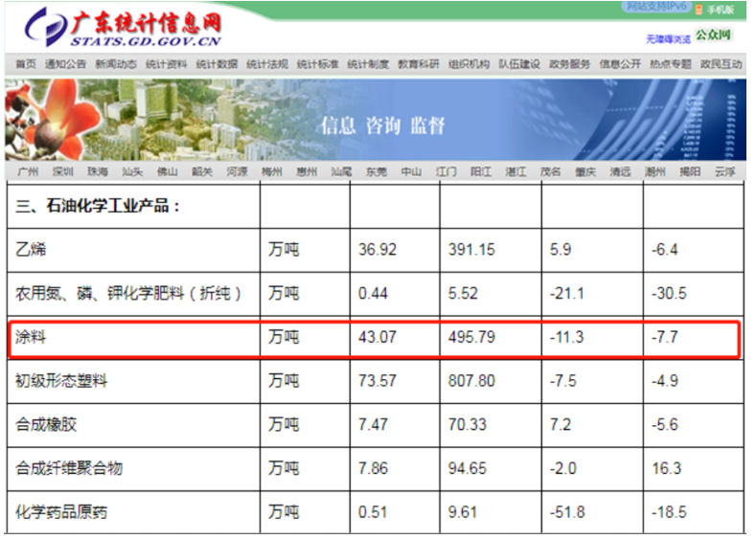Click the 初级形态塑料 row label
The height and width of the screenshot is (539, 756).
pos(61,381)
